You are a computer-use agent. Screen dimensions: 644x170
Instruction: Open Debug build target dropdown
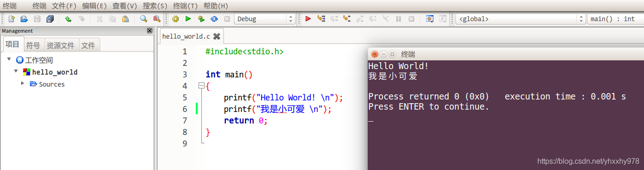[x=265, y=19]
